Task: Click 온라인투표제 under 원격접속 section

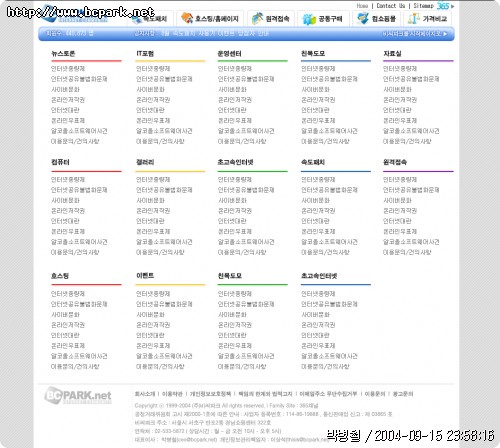Action: [400, 231]
